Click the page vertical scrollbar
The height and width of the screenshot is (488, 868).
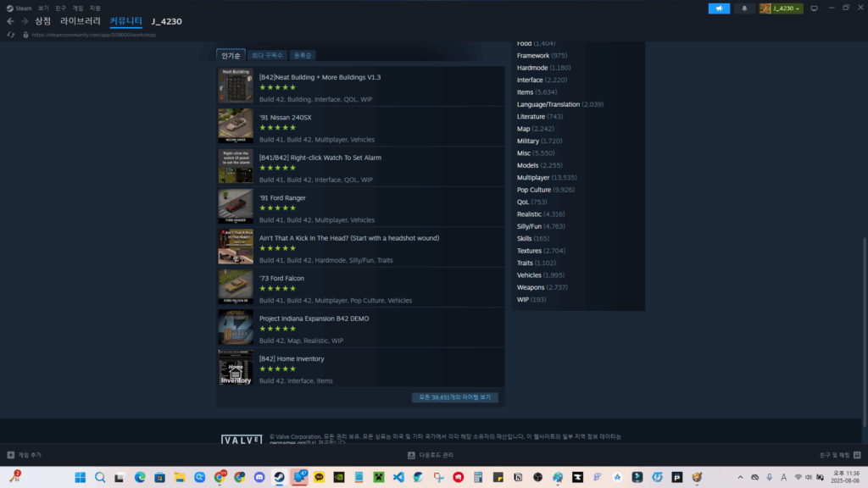click(x=864, y=332)
